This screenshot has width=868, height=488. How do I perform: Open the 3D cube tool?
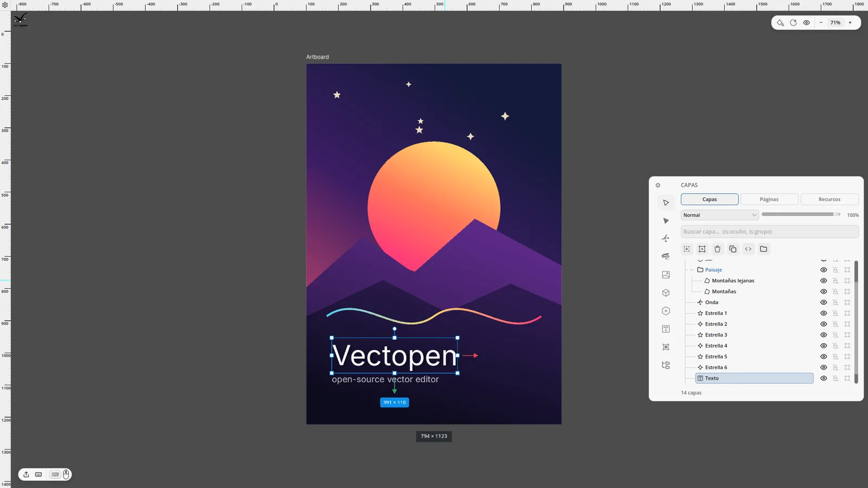tap(666, 293)
